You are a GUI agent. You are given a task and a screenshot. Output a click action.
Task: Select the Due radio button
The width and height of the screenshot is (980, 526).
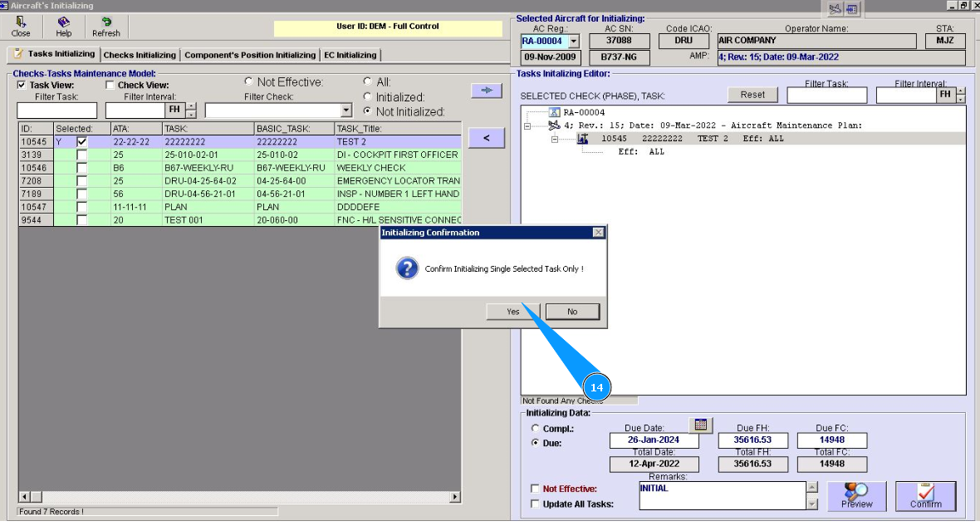pyautogui.click(x=535, y=442)
